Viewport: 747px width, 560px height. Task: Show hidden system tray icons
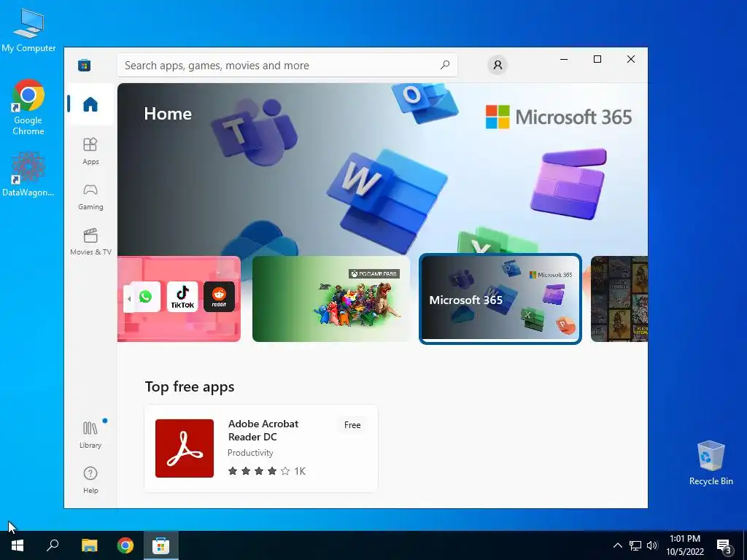click(x=617, y=545)
